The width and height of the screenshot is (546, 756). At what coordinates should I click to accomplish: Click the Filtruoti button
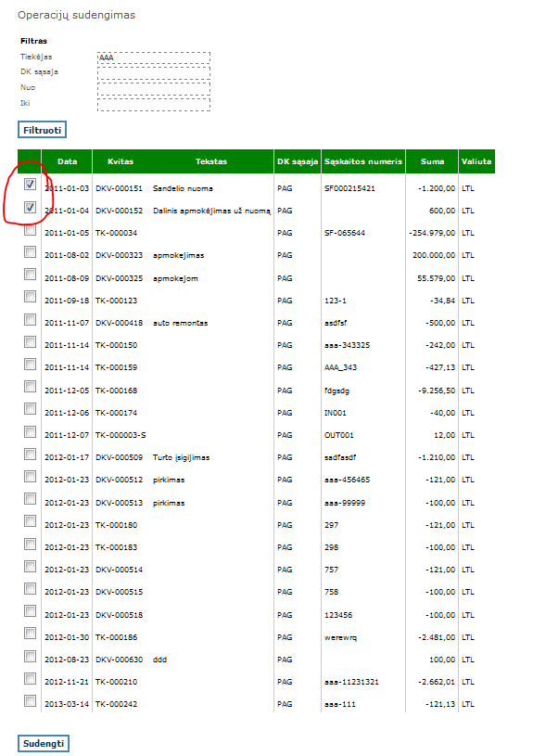[x=42, y=130]
